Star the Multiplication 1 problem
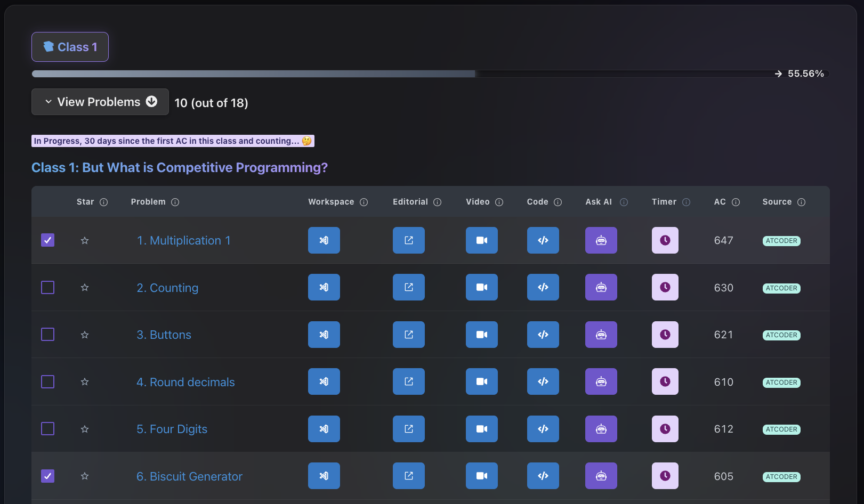Viewport: 864px width, 504px height. pos(85,241)
